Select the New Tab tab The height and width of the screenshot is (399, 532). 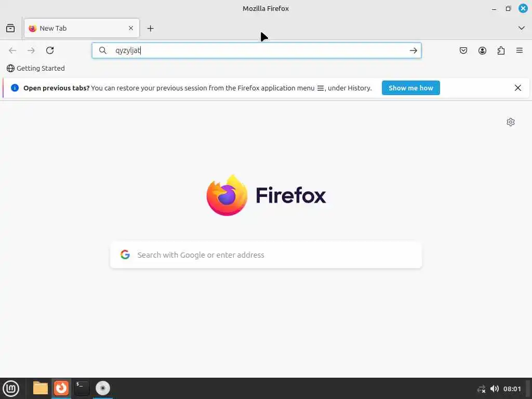[x=82, y=28]
